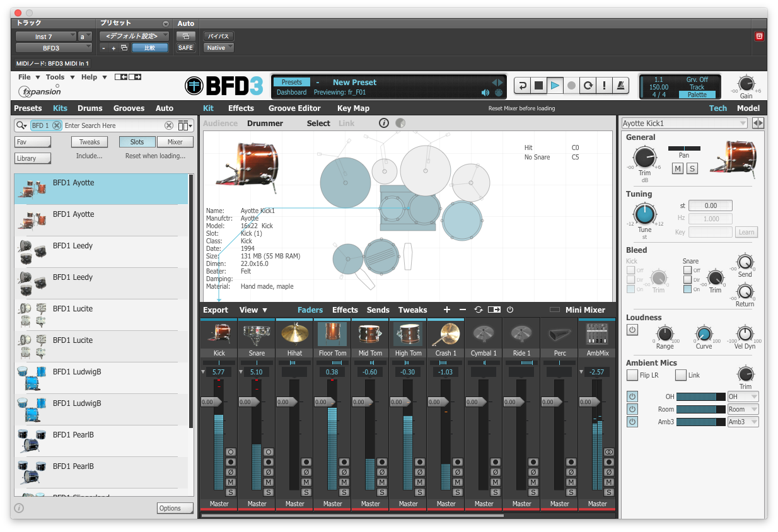
Task: Open the Ayotte Kick1 drum selector dropdown
Action: tap(685, 124)
